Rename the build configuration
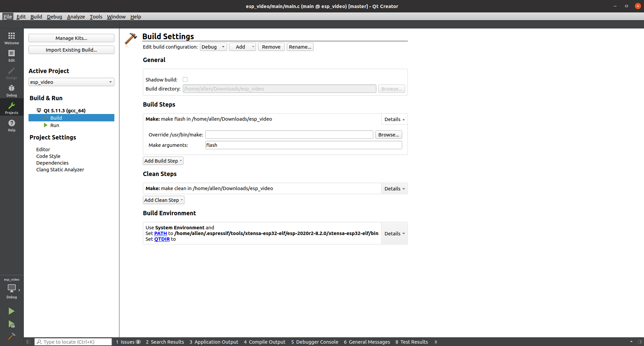644x346 pixels. pos(300,47)
